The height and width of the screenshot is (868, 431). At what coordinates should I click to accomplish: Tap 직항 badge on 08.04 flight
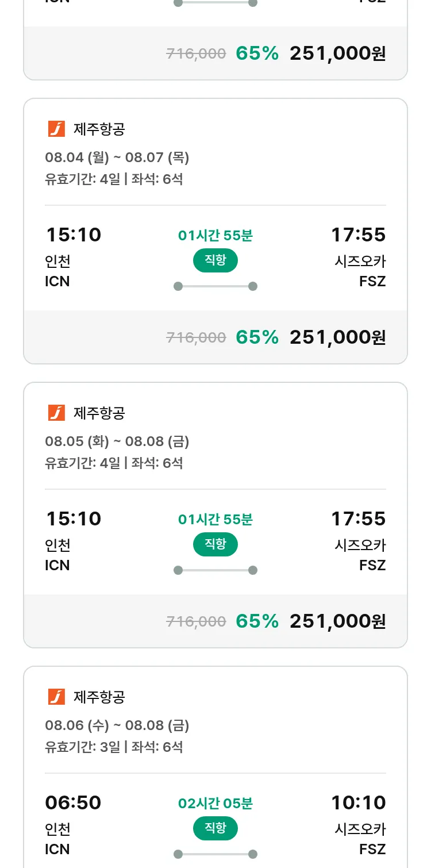click(215, 260)
